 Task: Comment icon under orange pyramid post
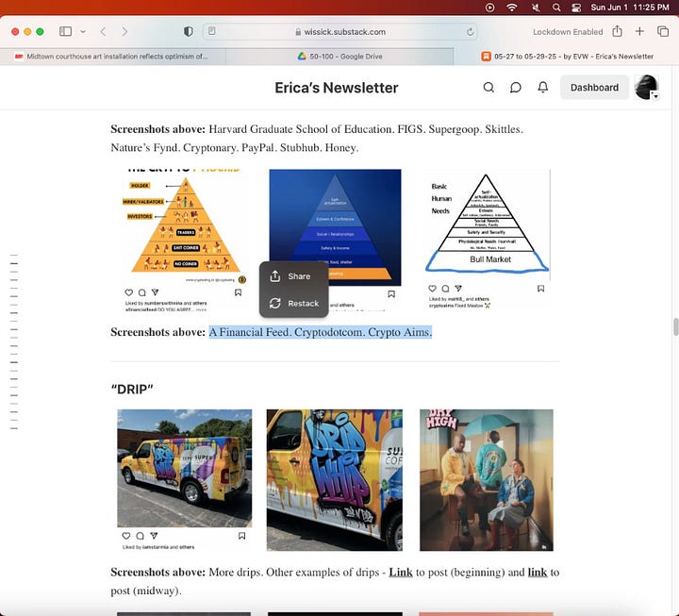[142, 292]
